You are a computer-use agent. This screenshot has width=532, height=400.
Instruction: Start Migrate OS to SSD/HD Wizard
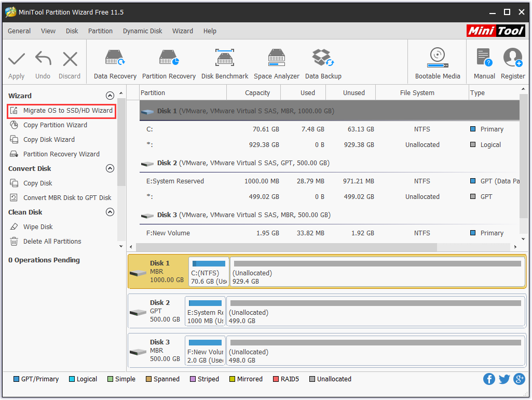61,111
